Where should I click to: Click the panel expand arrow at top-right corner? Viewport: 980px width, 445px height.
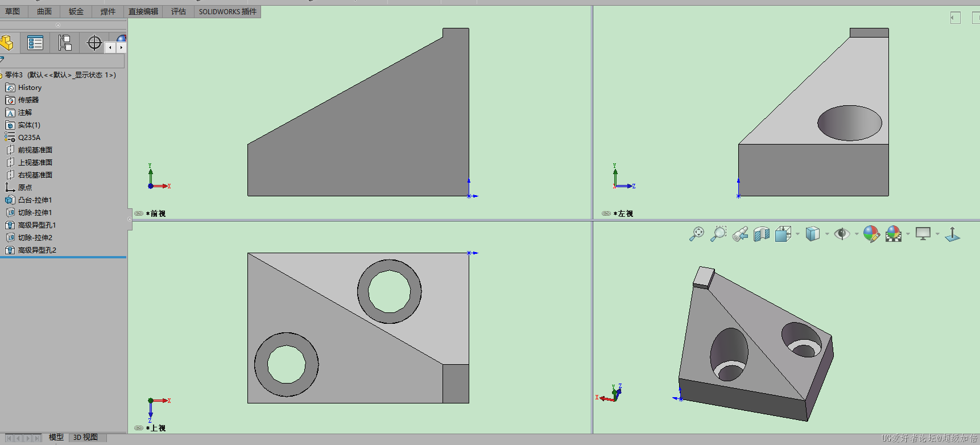[x=956, y=18]
